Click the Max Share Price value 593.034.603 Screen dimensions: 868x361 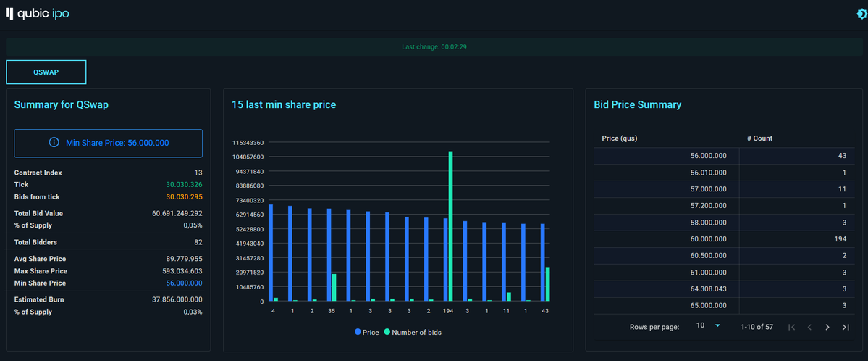[x=182, y=271]
